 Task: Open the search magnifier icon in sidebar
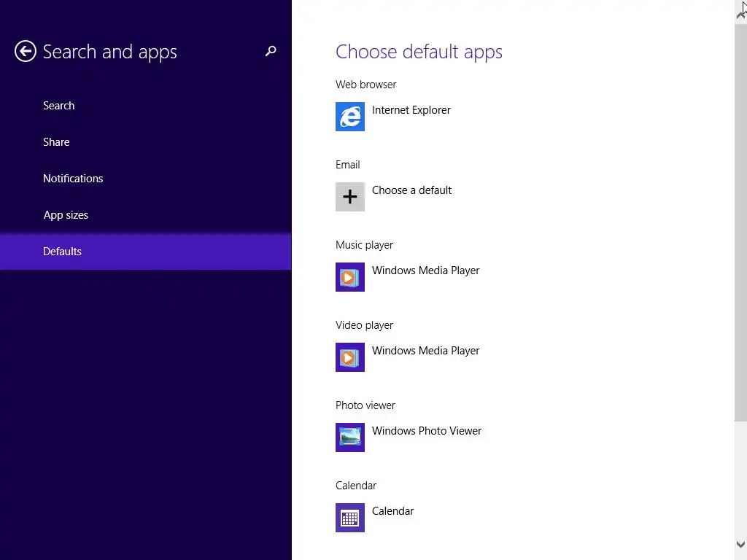pos(271,51)
